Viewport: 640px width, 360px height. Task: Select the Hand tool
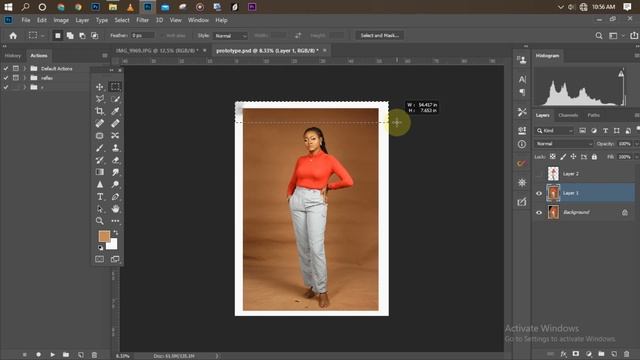click(x=115, y=209)
